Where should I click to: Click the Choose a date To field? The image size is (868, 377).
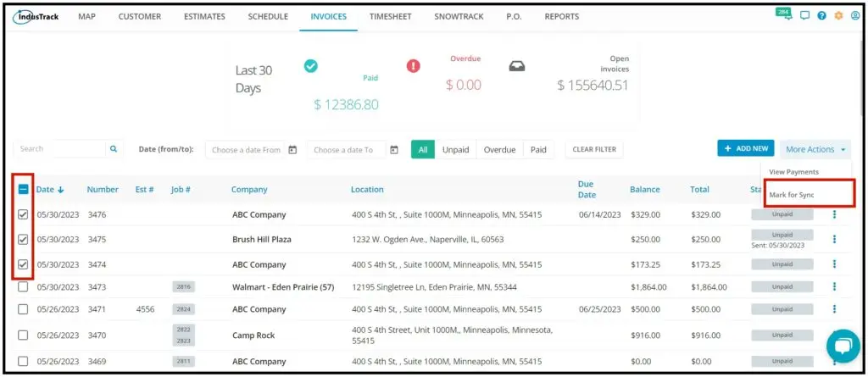click(x=347, y=149)
